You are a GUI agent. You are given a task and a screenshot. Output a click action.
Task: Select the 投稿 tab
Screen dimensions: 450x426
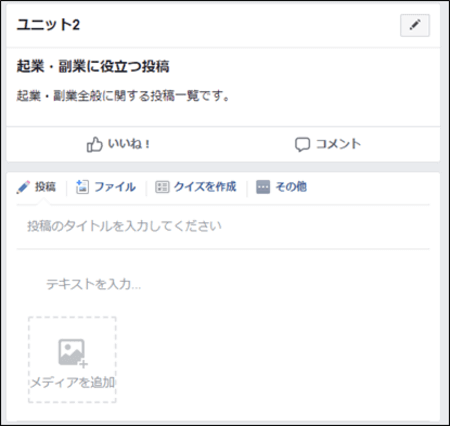[x=36, y=187]
